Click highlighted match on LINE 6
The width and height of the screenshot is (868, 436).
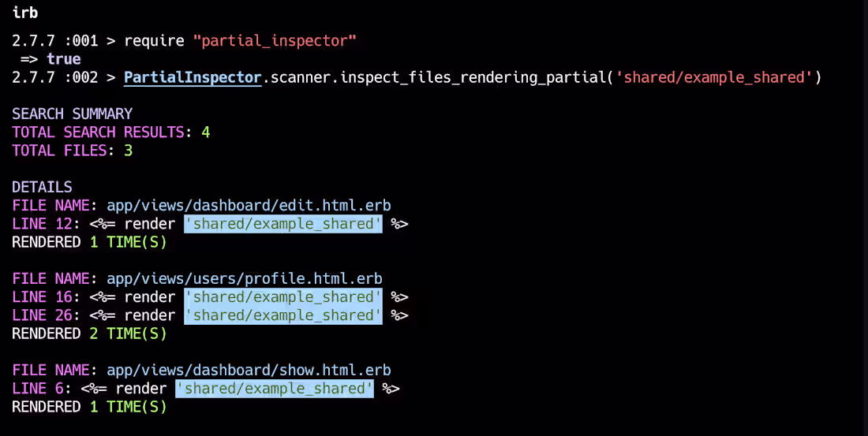pyautogui.click(x=274, y=389)
